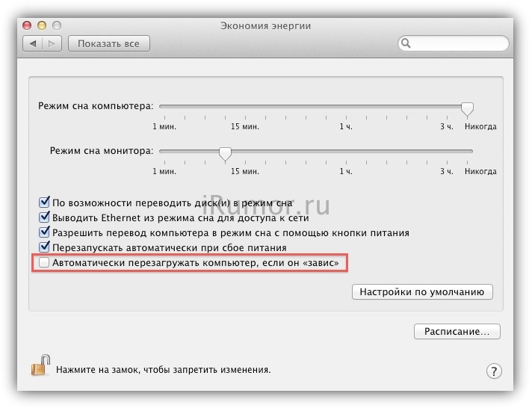Click the monitor sleep slider track near '3 ч.'
This screenshot has width=532, height=408.
pyautogui.click(x=447, y=152)
